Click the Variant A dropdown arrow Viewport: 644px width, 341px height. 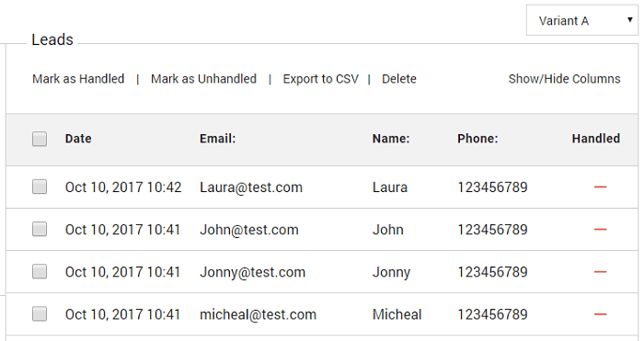click(629, 19)
